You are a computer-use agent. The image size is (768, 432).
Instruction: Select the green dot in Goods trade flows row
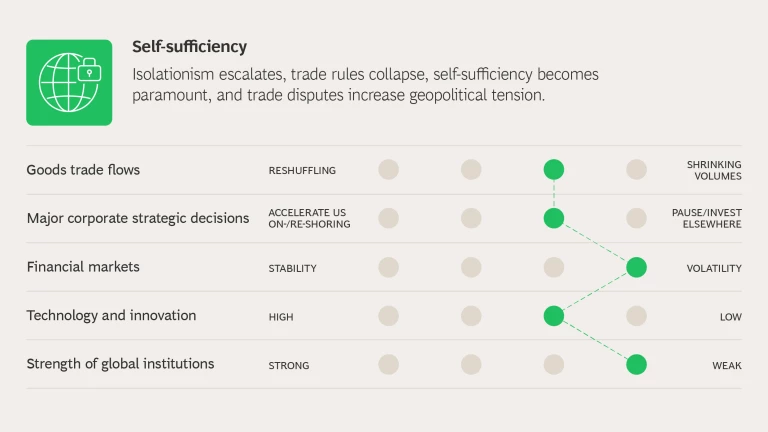pyautogui.click(x=553, y=170)
